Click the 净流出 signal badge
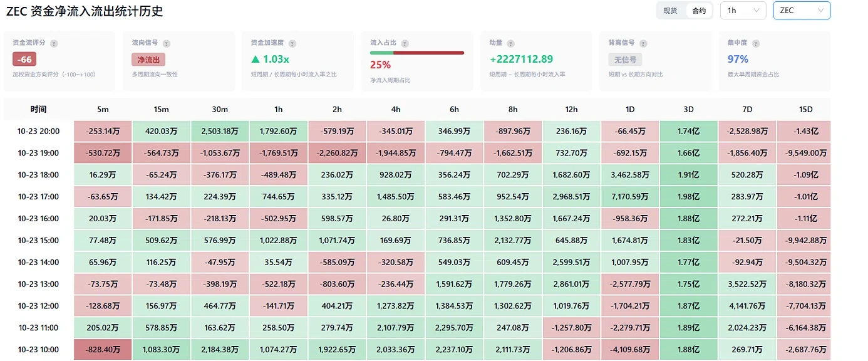 148,60
